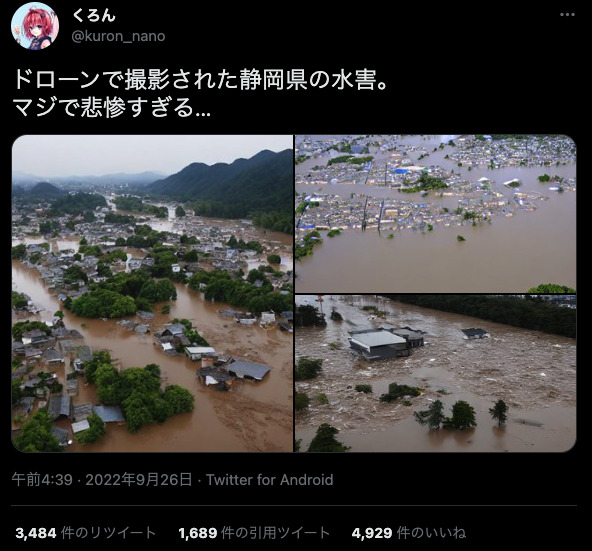Click the timestamp 午前4:39 · 2022年9月26日
This screenshot has height=551, width=592.
coord(102,480)
